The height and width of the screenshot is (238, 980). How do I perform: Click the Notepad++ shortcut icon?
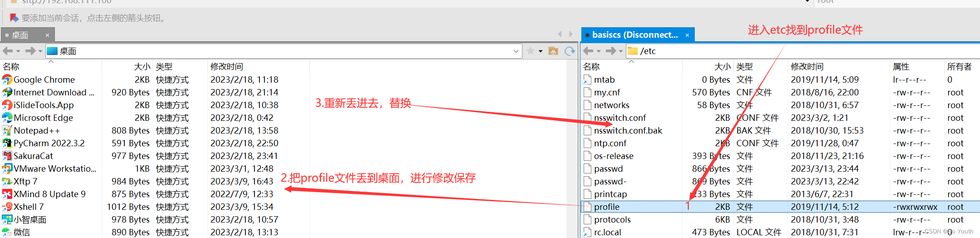pyautogui.click(x=7, y=130)
